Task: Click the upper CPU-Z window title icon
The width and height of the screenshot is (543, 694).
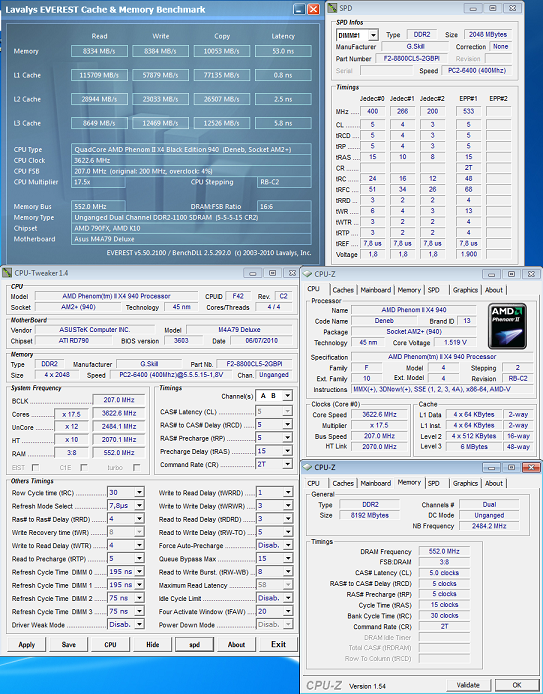Action: (308, 274)
